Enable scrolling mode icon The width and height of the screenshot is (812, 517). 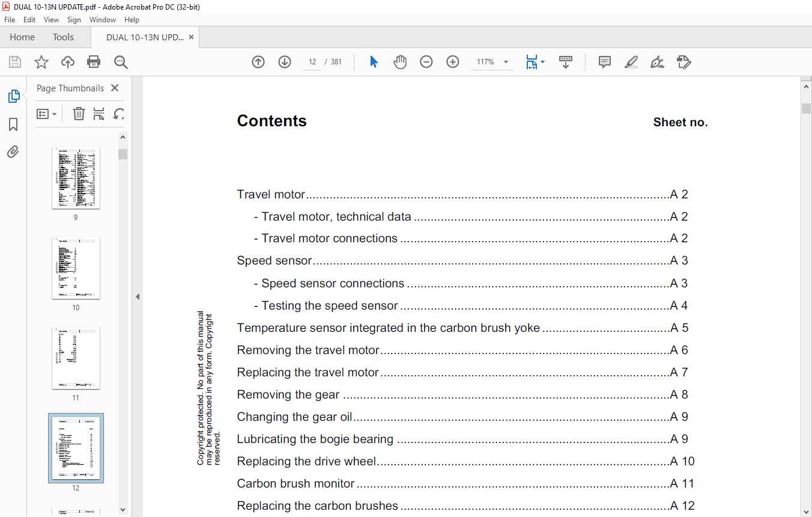tap(566, 62)
